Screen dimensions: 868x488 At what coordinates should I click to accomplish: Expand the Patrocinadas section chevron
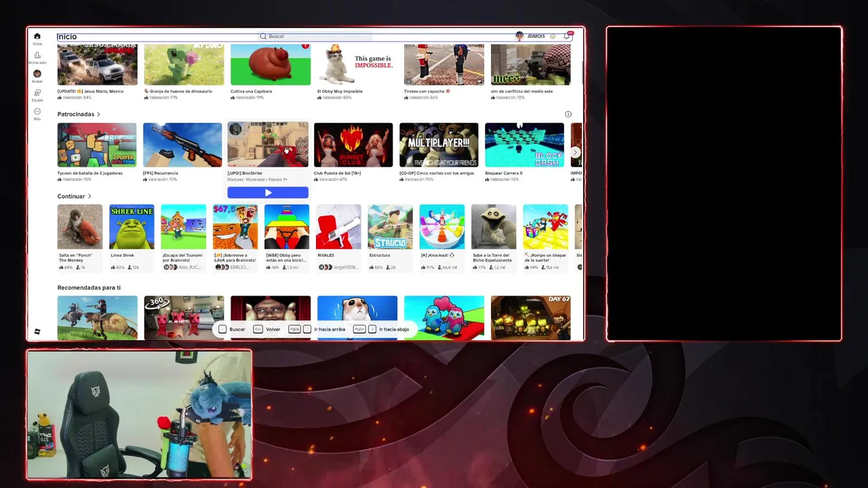98,115
